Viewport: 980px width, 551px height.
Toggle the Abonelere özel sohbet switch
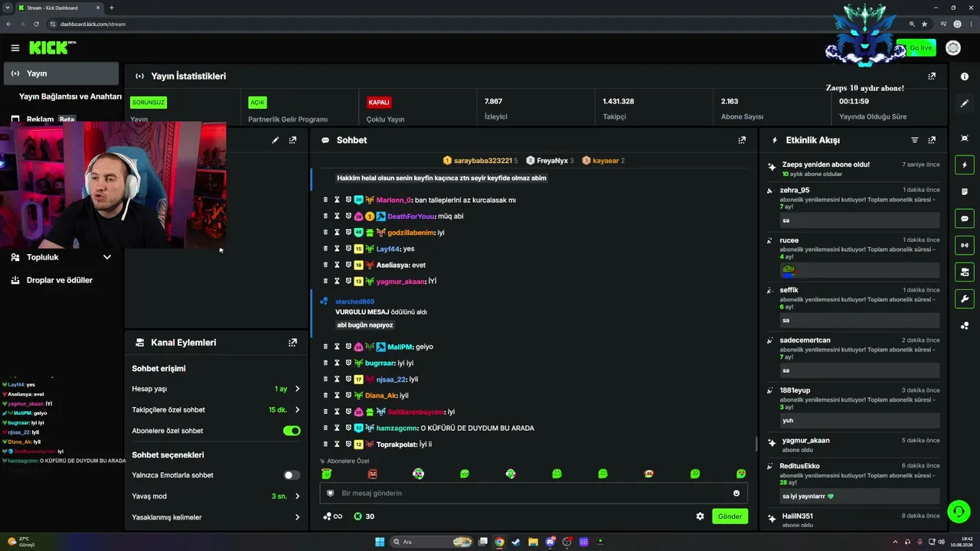[292, 431]
